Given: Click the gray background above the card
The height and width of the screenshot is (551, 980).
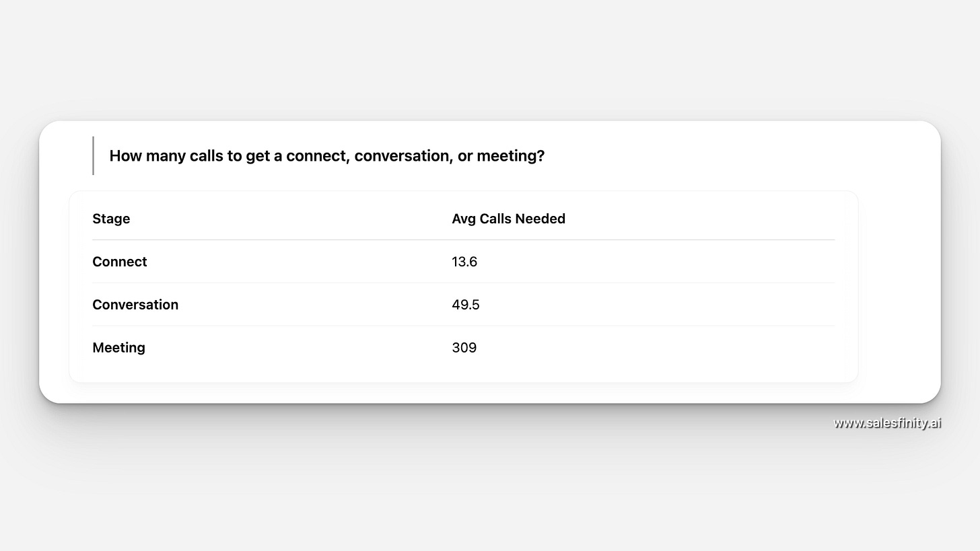Looking at the screenshot, I should click(490, 61).
